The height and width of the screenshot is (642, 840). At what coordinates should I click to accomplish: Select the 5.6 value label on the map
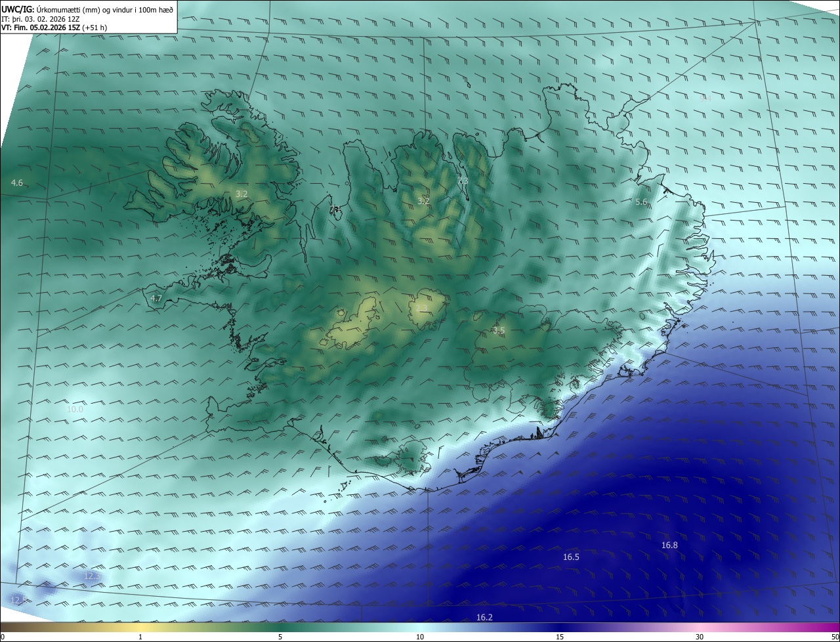coord(642,202)
